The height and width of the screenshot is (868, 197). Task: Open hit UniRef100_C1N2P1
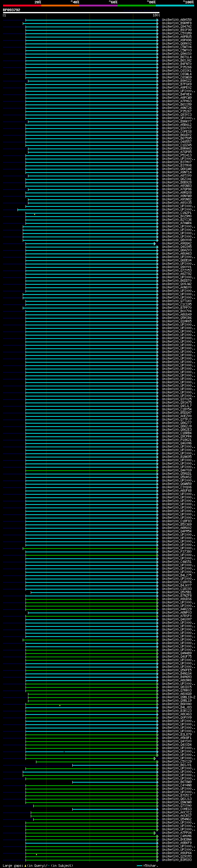[176, 213]
